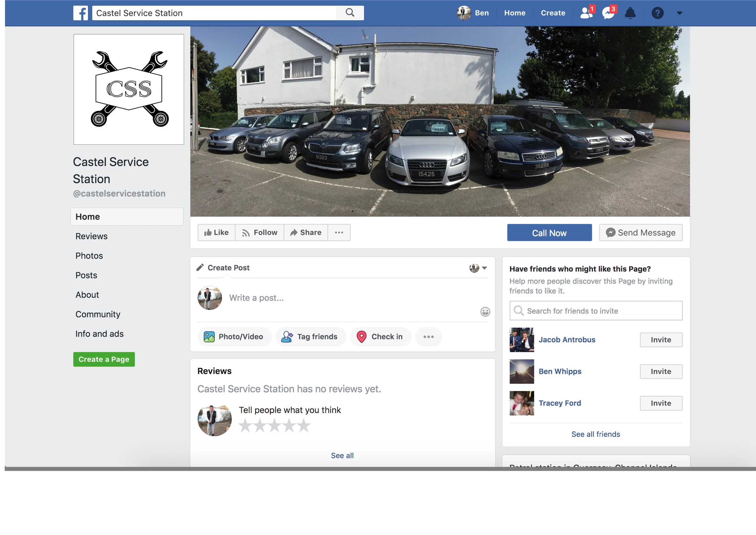Toggle Like on this page
This screenshot has height=535, width=756.
(216, 233)
